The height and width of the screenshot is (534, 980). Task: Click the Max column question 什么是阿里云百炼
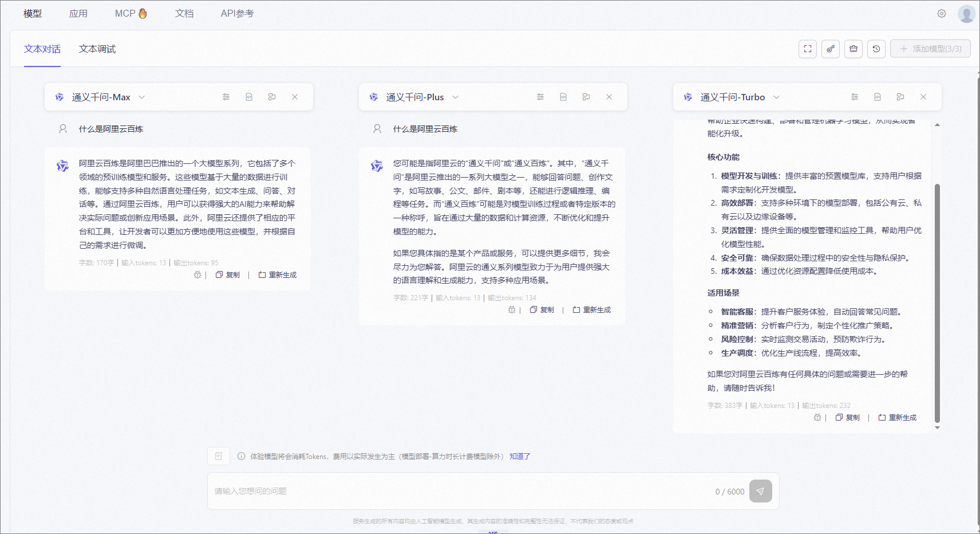pyautogui.click(x=111, y=129)
